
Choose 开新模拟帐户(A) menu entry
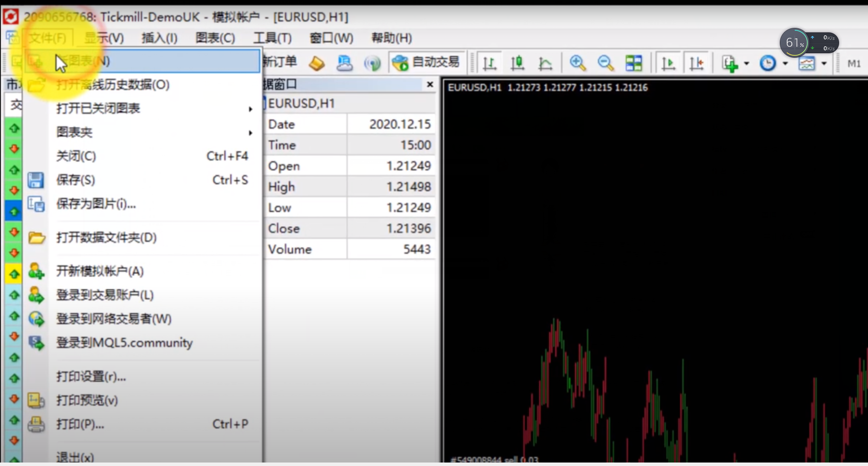(x=142, y=271)
